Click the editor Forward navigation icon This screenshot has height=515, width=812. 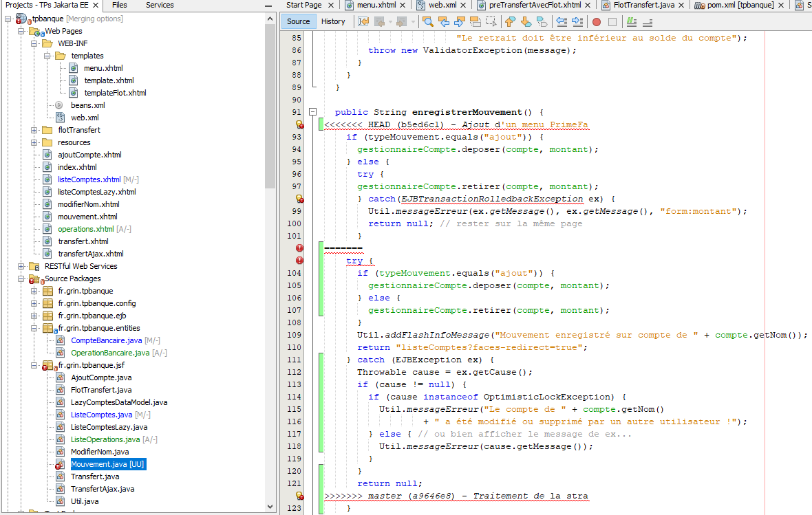[401, 22]
